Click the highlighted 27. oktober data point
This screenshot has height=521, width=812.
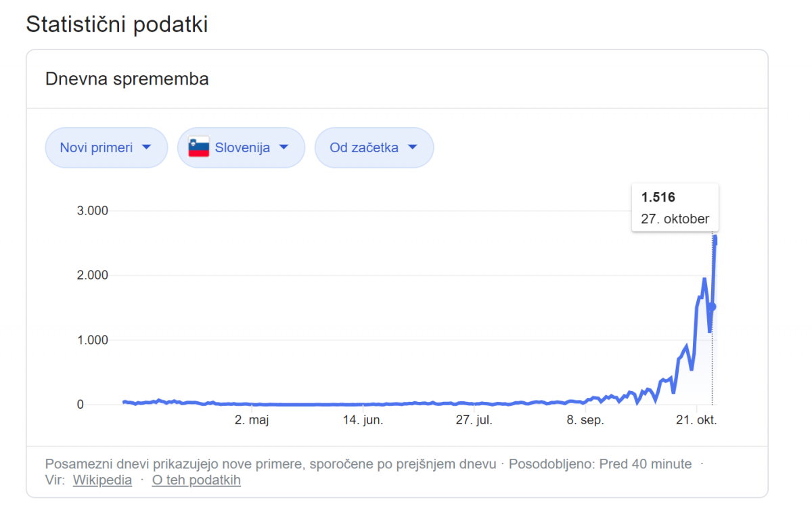713,307
